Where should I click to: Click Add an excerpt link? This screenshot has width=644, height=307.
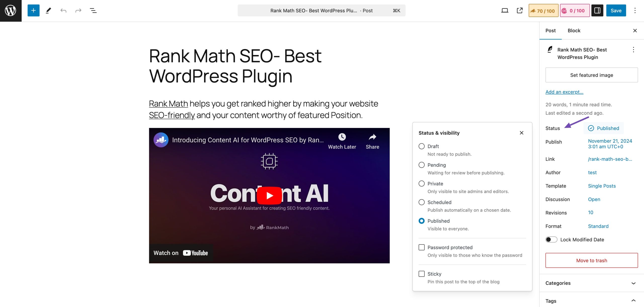coord(564,92)
